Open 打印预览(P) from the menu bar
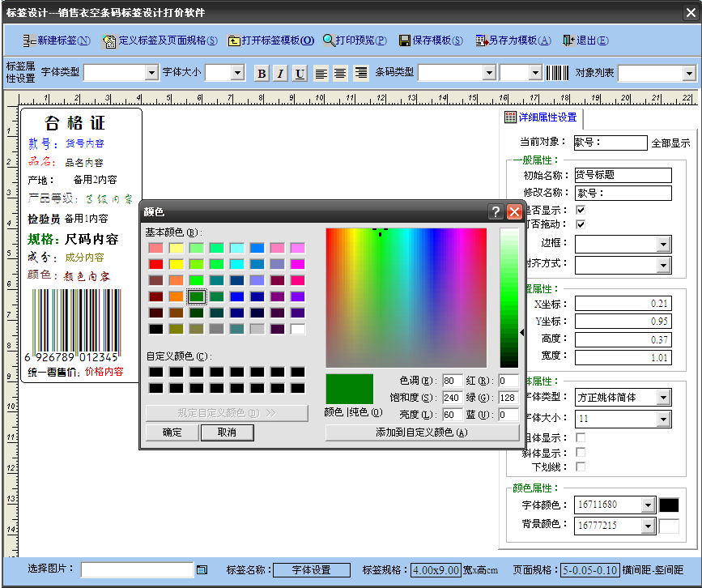702x588 pixels. [x=355, y=40]
